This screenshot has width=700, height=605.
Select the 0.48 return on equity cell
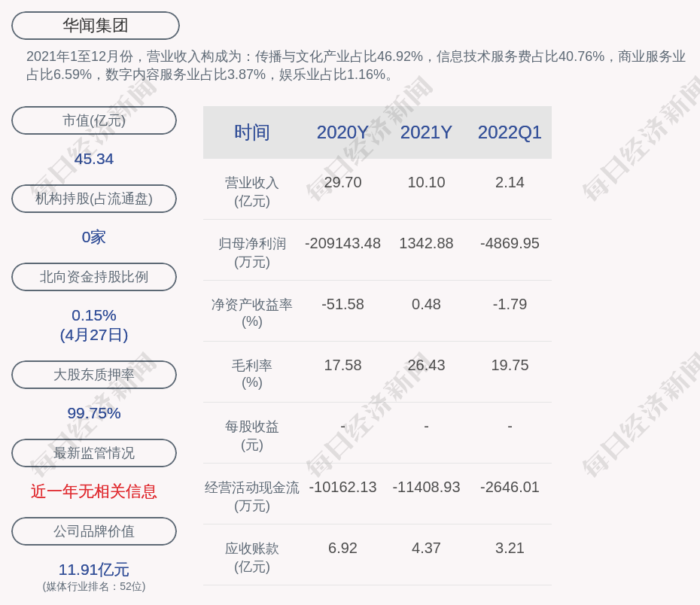point(426,304)
